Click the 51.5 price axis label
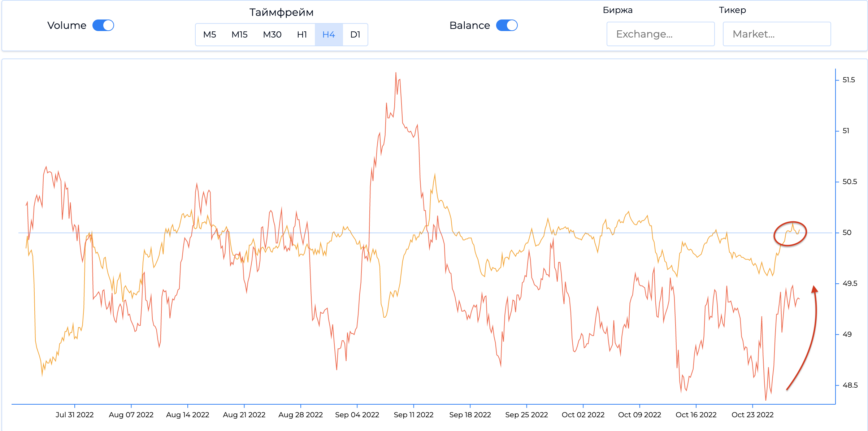 (849, 80)
